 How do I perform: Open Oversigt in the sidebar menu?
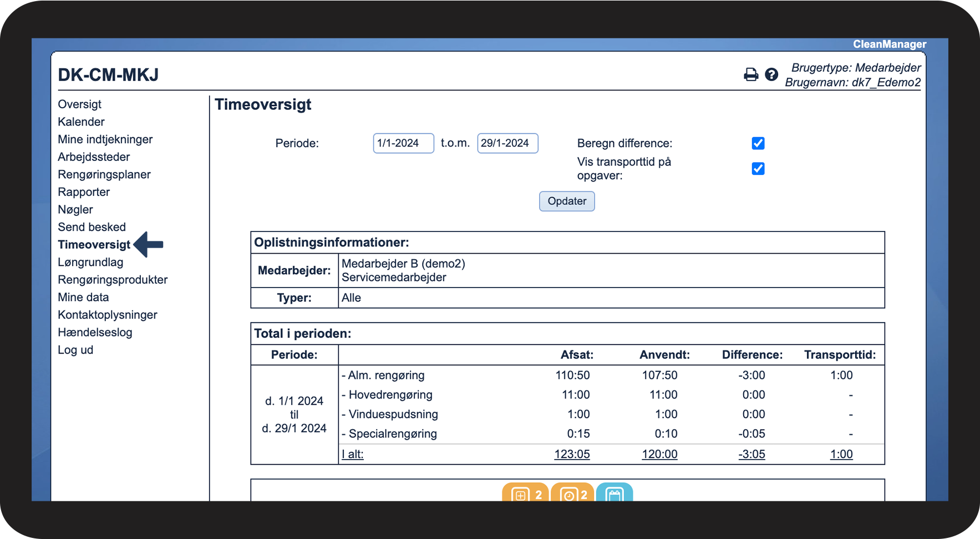pos(79,104)
